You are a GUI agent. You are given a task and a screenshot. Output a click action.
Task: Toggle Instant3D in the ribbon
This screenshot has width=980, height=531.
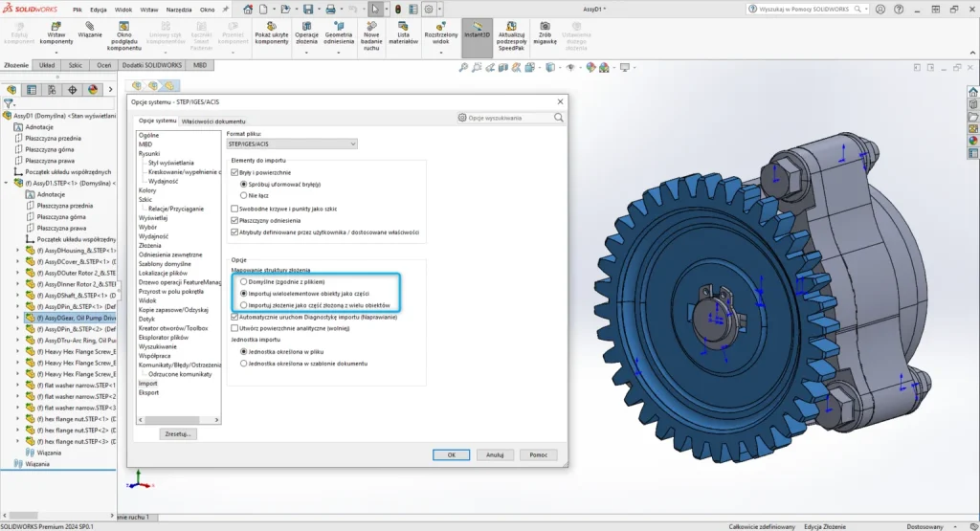point(477,37)
